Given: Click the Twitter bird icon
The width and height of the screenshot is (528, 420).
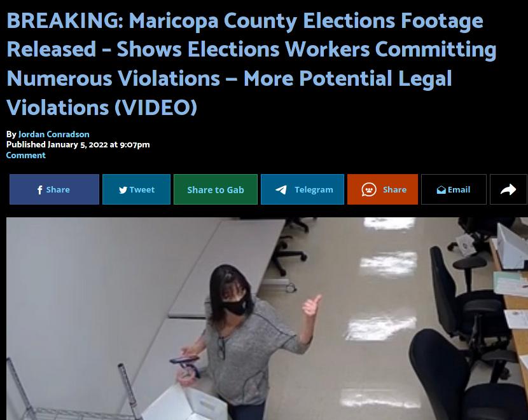Looking at the screenshot, I should pos(123,190).
